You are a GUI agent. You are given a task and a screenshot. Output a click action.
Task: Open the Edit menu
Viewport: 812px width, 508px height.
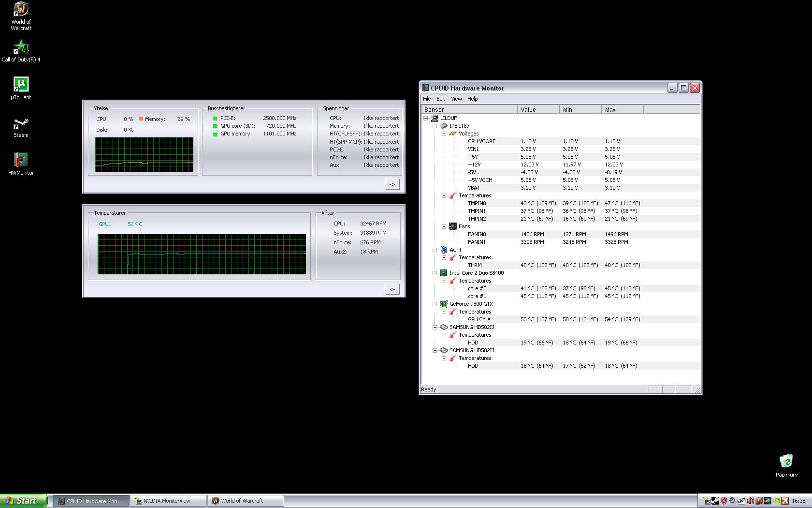point(441,99)
